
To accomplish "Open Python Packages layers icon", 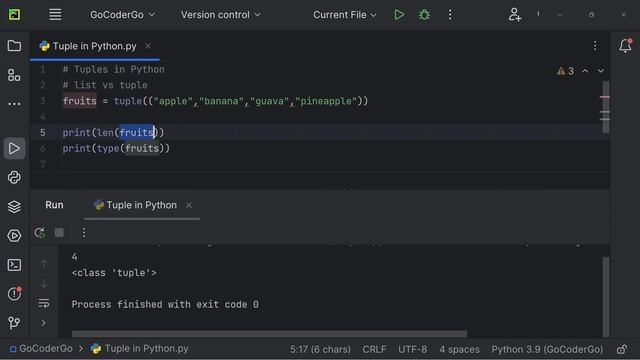I will point(14,207).
